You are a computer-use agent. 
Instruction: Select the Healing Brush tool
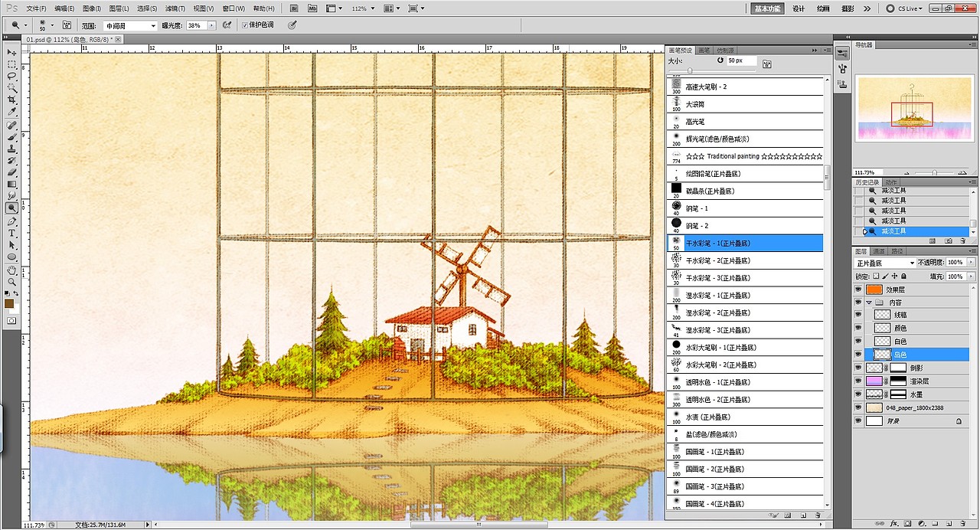[12, 125]
